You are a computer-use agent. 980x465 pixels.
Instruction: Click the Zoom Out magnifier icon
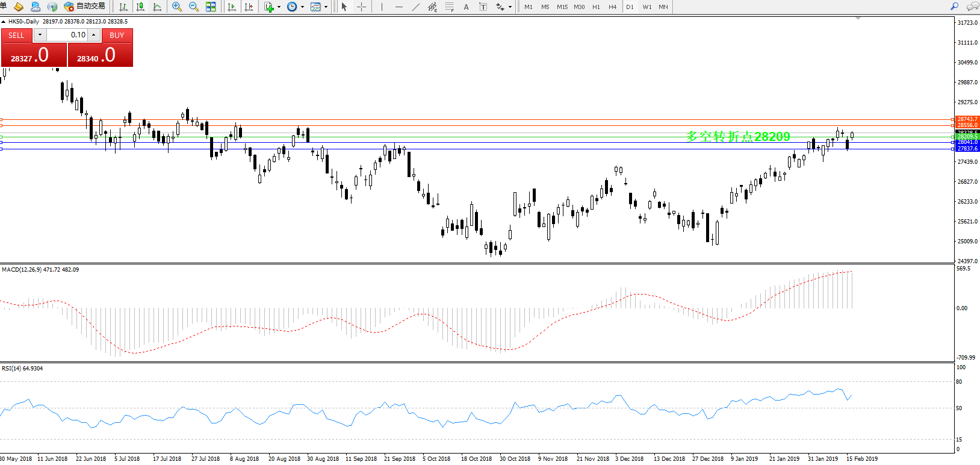pos(194,7)
